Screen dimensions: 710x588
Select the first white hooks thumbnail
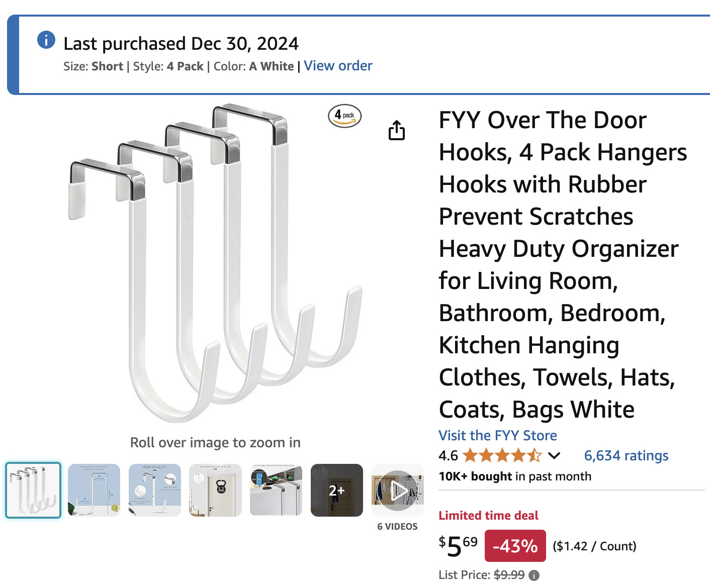tap(33, 491)
